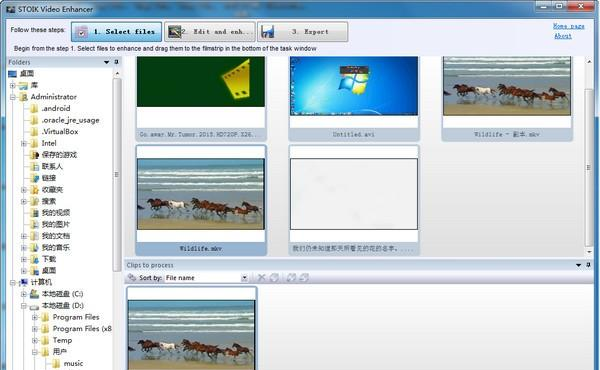This screenshot has height=370, width=600.
Task: Click the 收藏夹 star folder icon
Action: click(x=34, y=190)
